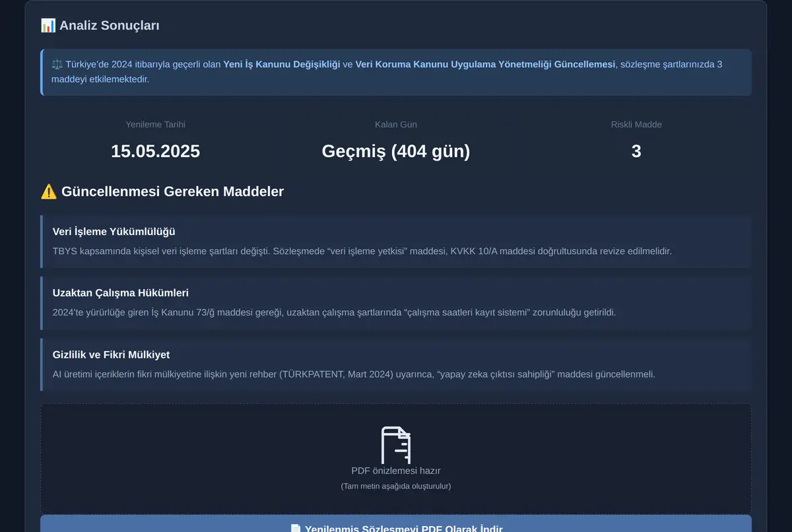Image resolution: width=792 pixels, height=532 pixels.
Task: Click the Güncellenmesi Gereken Maddeler heading
Action: 172,192
